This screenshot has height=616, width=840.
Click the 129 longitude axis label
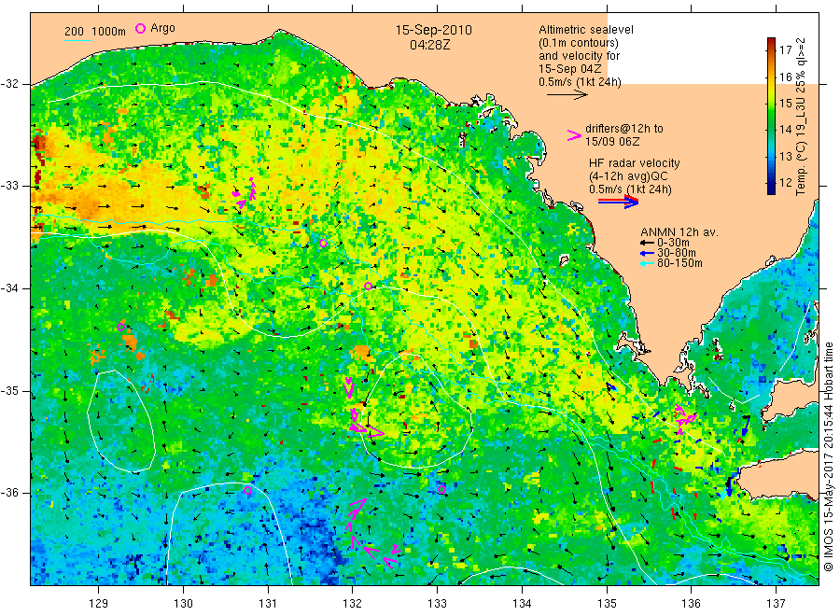click(x=99, y=604)
